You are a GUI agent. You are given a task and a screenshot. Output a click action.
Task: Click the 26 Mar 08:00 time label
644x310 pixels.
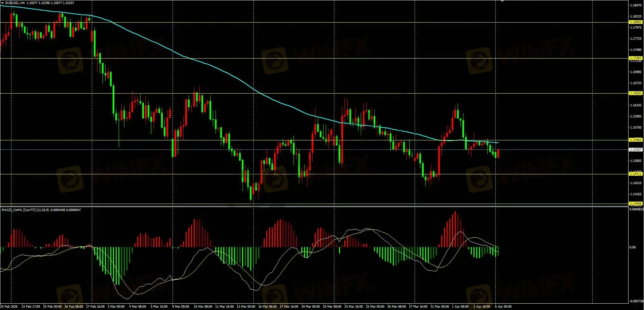tap(396, 307)
